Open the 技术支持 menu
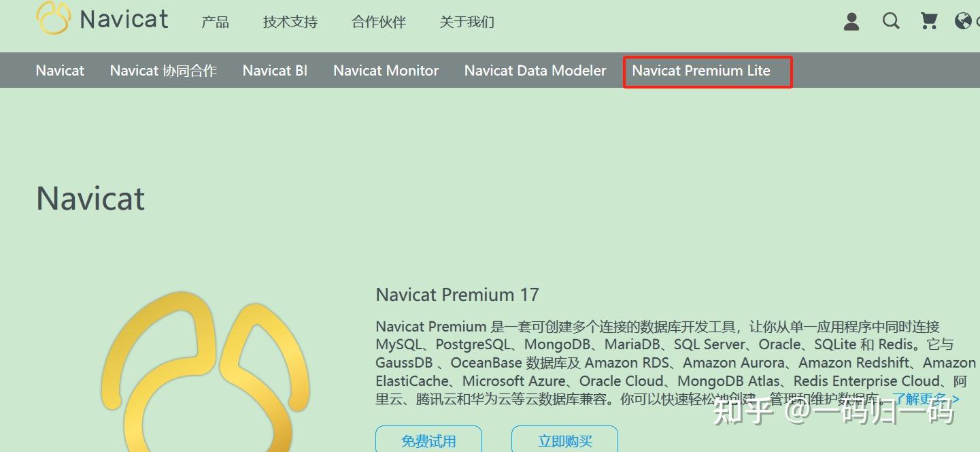The image size is (980, 452). [290, 22]
